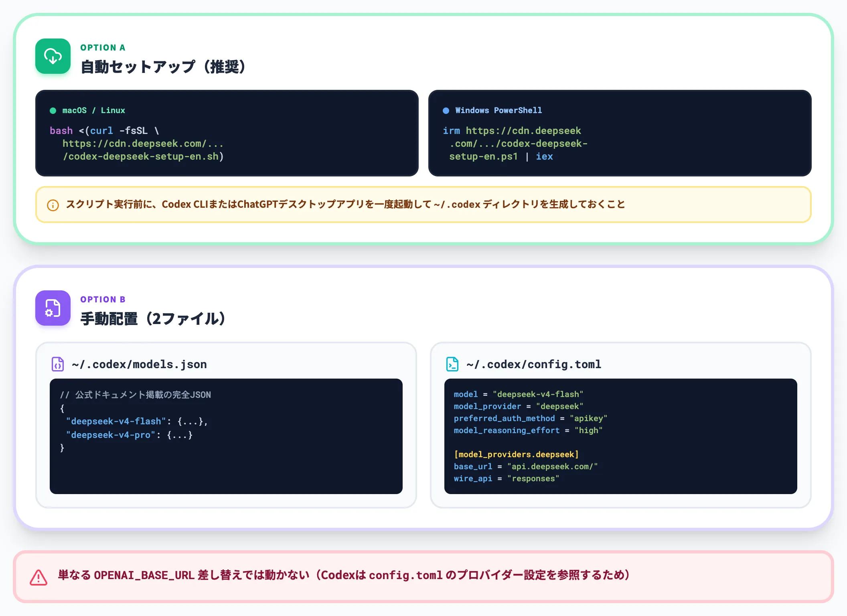Click the .com/.../codex-deepseek- line
Viewport: 847px width, 616px height.
coord(518,144)
